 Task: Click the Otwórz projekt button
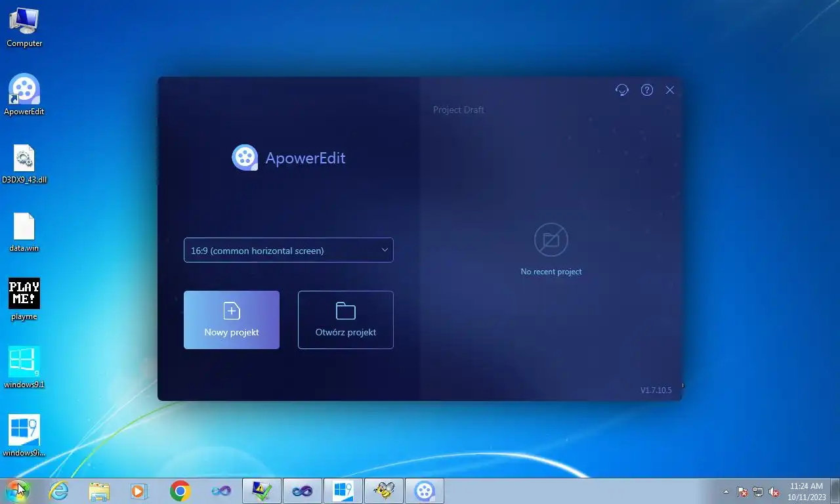346,320
